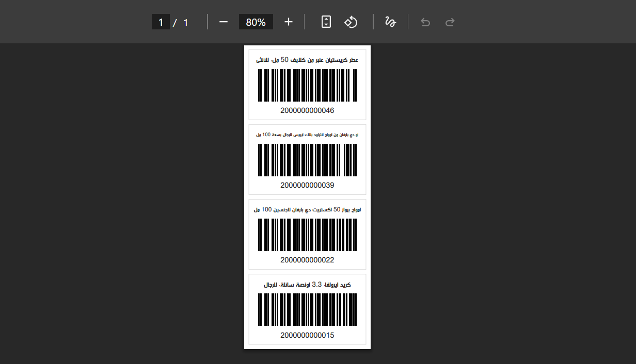This screenshot has width=636, height=364.
Task: Click the number text 2000000000015
Action: tap(307, 335)
